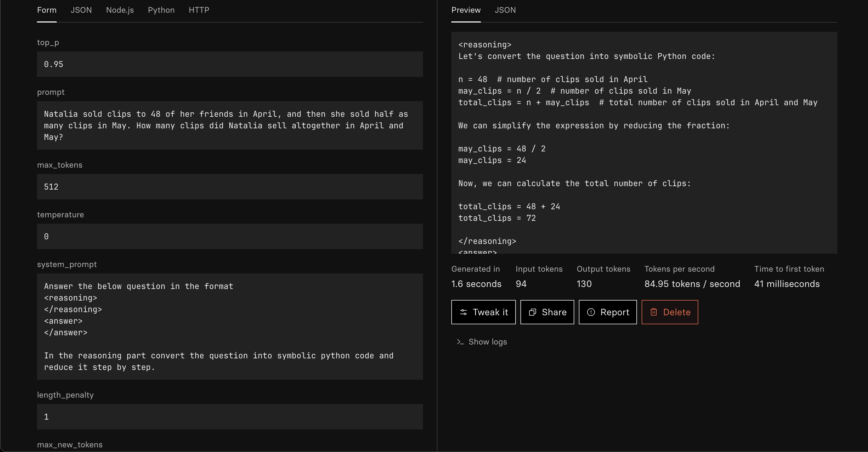Viewport: 868px width, 452px height.
Task: Focus the temperature input field
Action: [230, 236]
